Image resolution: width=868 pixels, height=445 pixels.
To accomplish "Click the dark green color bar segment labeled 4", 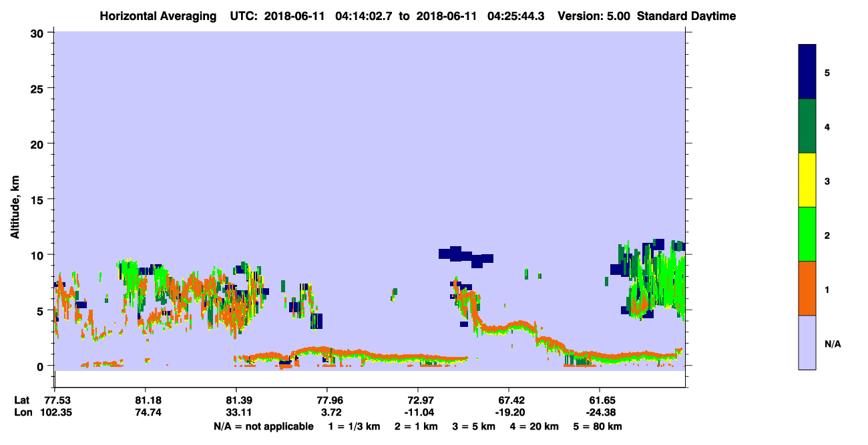I will point(807,126).
